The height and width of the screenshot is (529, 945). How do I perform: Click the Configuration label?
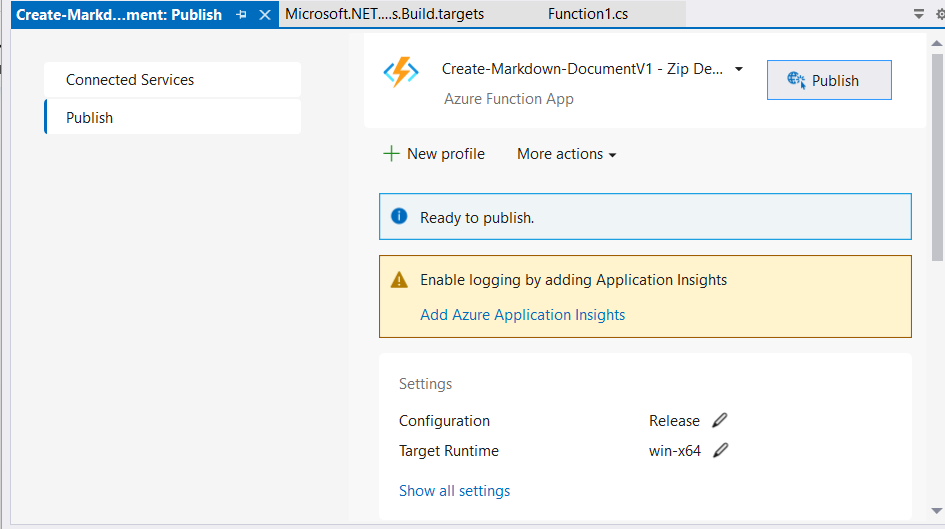pos(444,421)
